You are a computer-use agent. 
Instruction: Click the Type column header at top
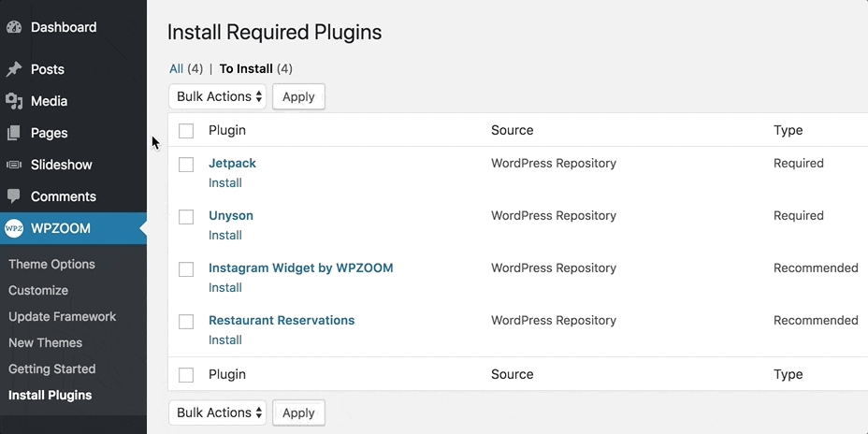tap(788, 130)
